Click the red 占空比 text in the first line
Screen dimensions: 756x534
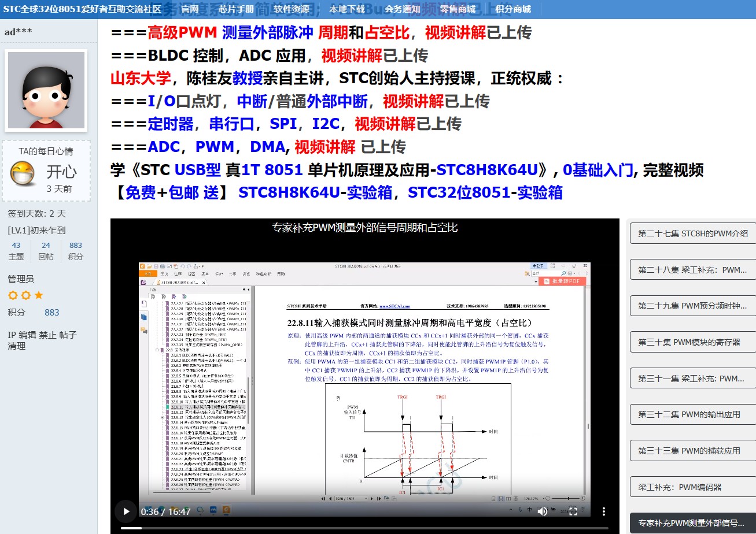pos(388,33)
